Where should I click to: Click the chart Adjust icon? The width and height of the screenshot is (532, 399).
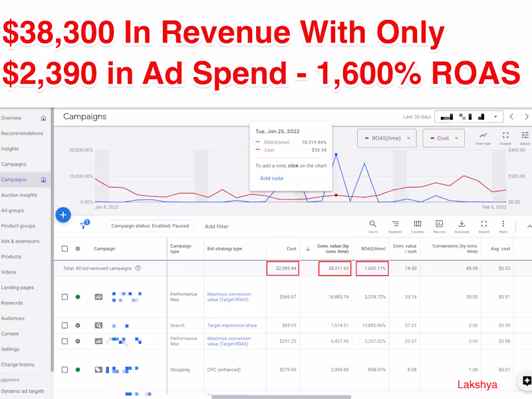pyautogui.click(x=525, y=136)
